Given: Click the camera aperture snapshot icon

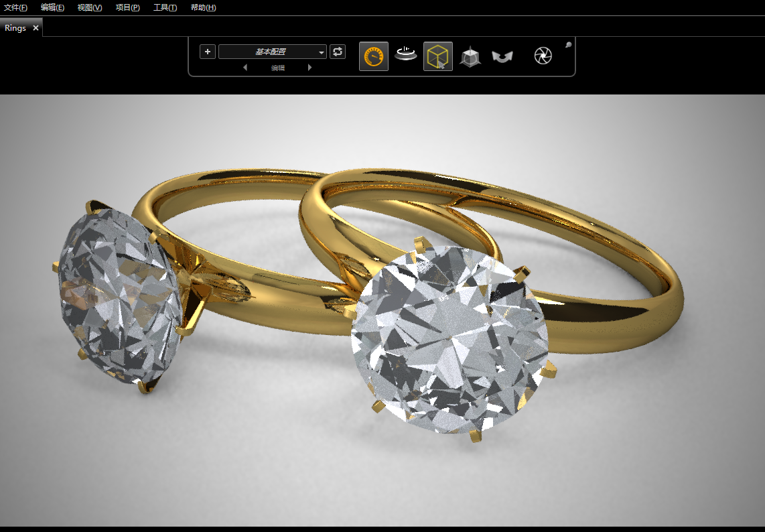Looking at the screenshot, I should [x=543, y=56].
